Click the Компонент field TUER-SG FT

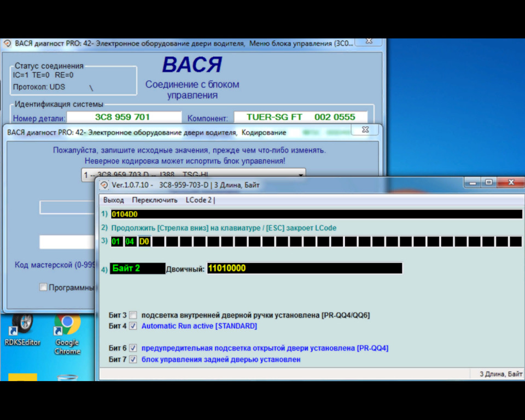click(301, 117)
